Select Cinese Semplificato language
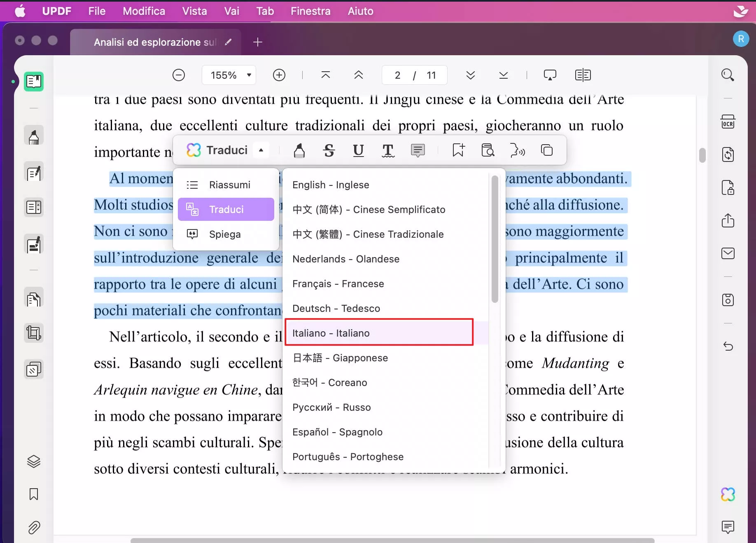Screen dimensions: 756x543 pyautogui.click(x=386, y=209)
